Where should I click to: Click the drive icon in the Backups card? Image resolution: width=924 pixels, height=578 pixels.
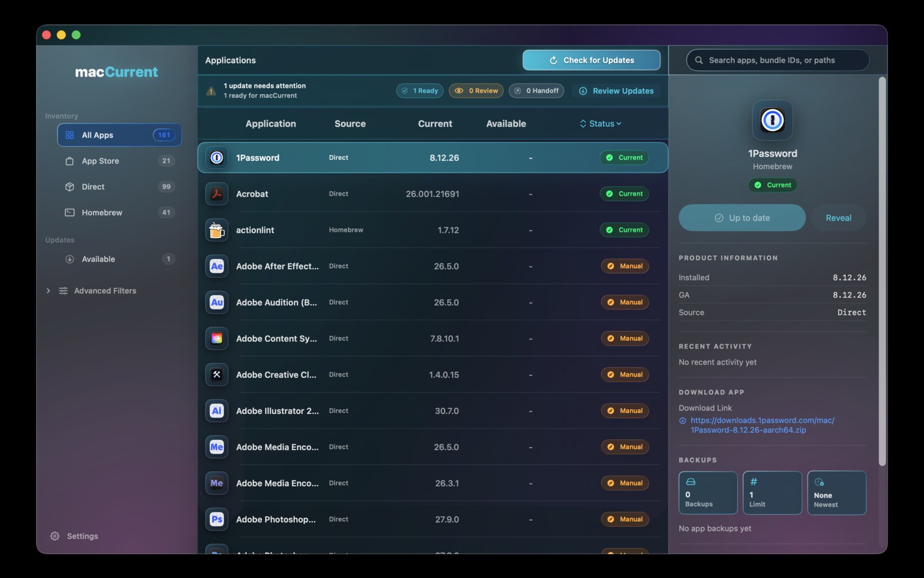[x=690, y=482]
